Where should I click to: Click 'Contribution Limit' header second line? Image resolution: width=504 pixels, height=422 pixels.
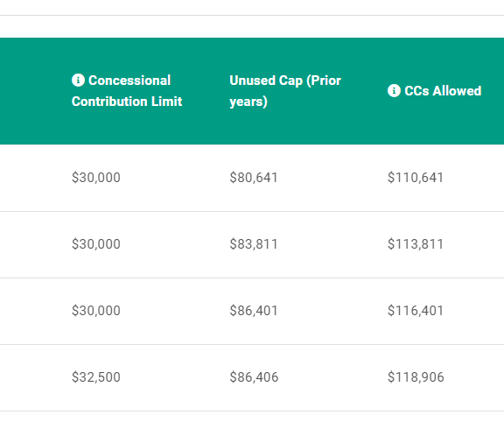click(x=127, y=102)
